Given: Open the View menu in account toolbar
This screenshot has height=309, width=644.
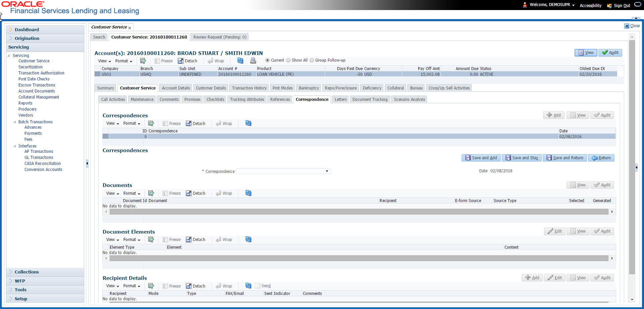Looking at the screenshot, I should [x=104, y=61].
